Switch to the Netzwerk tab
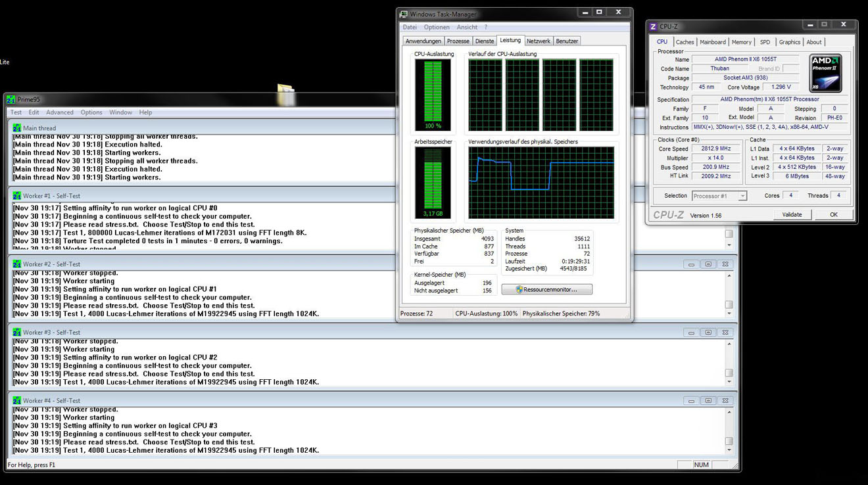868x485 pixels. 539,41
